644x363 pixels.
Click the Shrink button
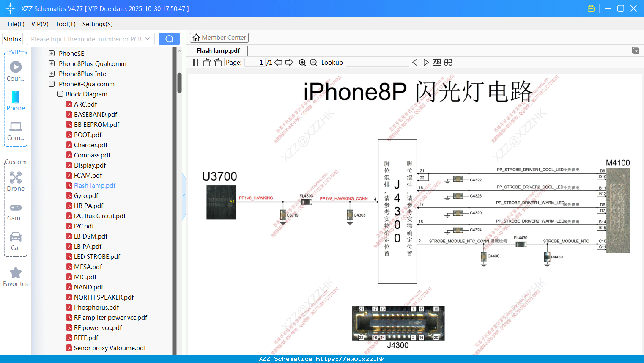[x=13, y=39]
